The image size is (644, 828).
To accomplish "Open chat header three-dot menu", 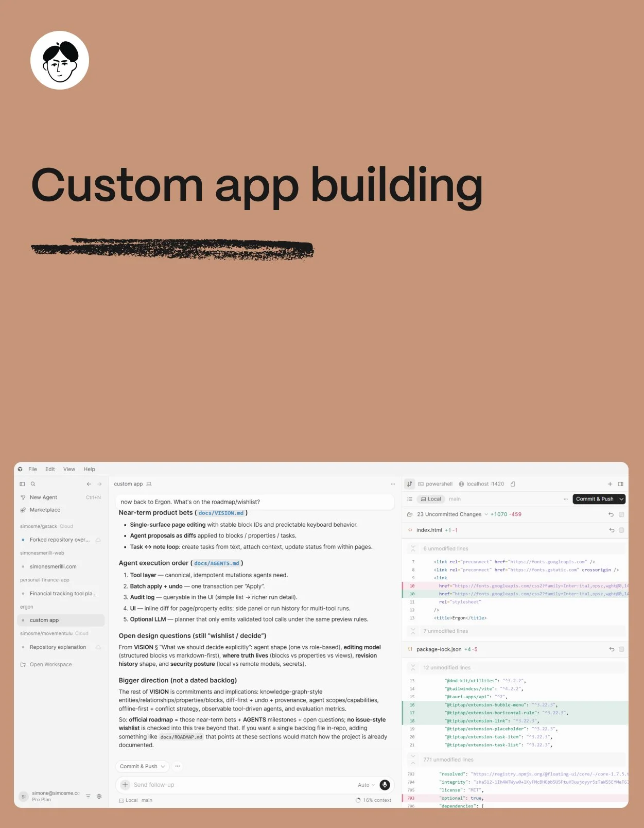I will pyautogui.click(x=393, y=484).
